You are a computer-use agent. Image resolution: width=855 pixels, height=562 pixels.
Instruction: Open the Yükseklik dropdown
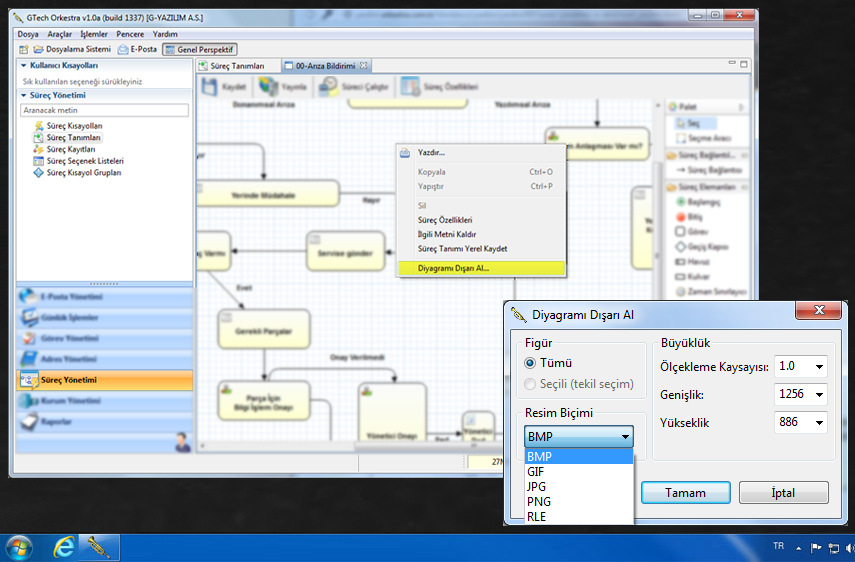pyautogui.click(x=820, y=423)
